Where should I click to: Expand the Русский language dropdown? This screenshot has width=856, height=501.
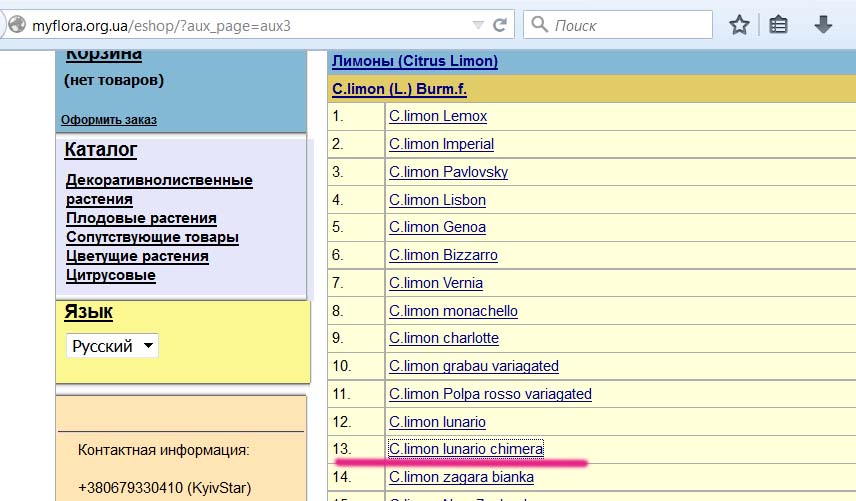tap(112, 346)
